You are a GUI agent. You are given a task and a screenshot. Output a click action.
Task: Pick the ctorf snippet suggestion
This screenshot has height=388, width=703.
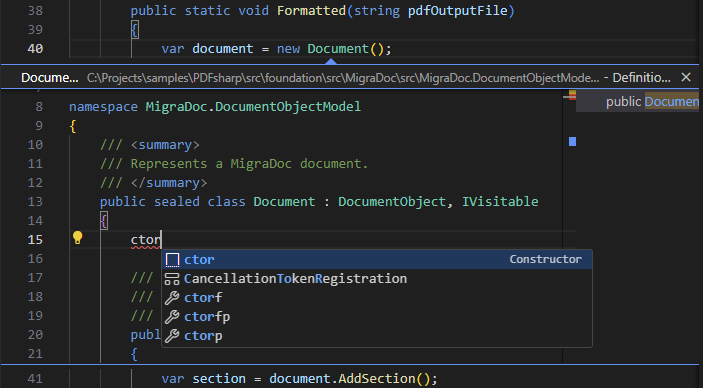[x=377, y=297]
